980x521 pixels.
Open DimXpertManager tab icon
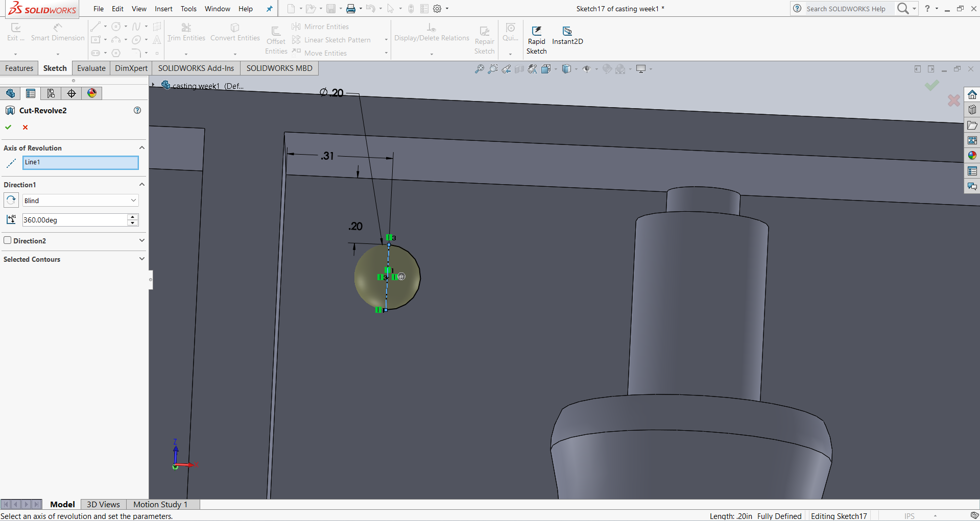[x=71, y=93]
